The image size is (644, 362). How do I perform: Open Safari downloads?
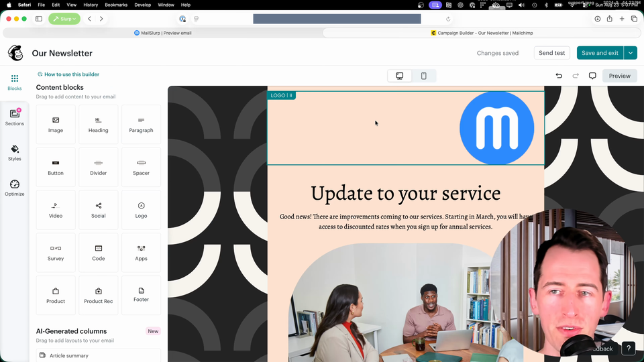coord(597,19)
